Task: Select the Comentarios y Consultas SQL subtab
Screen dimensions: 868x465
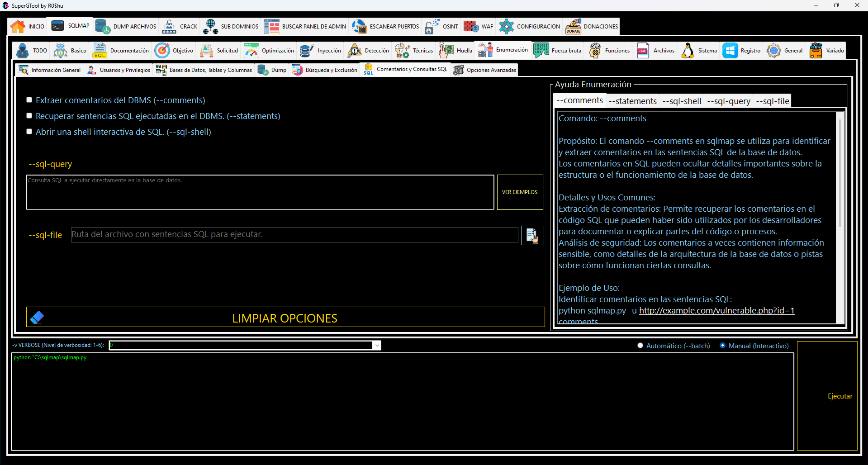Action: [x=405, y=69]
